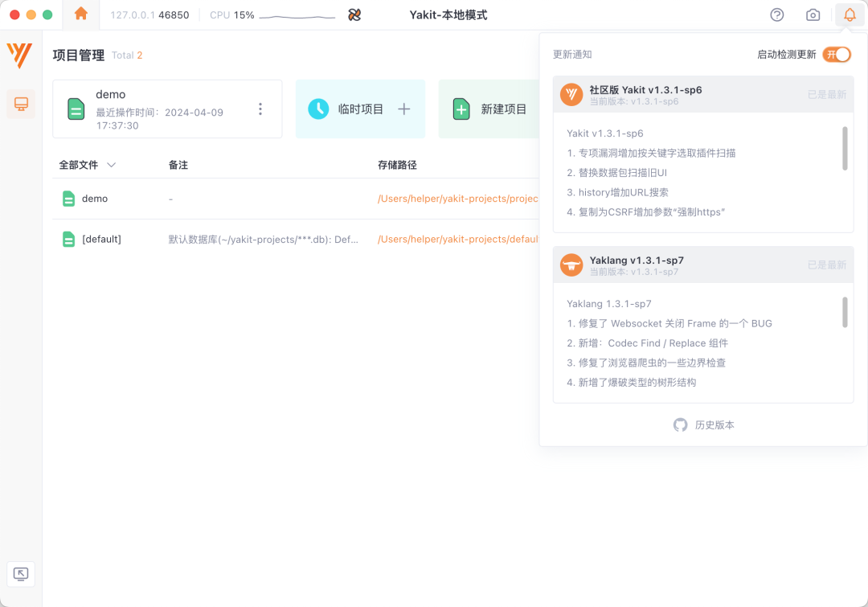Viewport: 868px width, 607px height.
Task: Click 已是最新 button for Yaklang
Action: 827,265
